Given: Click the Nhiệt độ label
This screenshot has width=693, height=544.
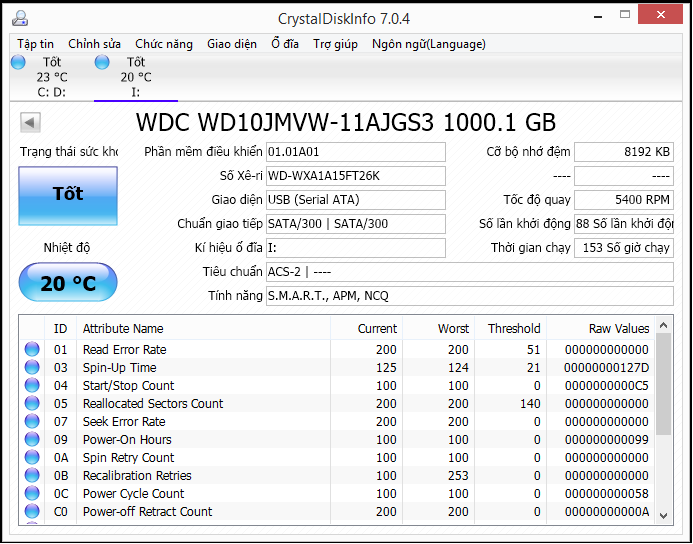Looking at the screenshot, I should 67,248.
